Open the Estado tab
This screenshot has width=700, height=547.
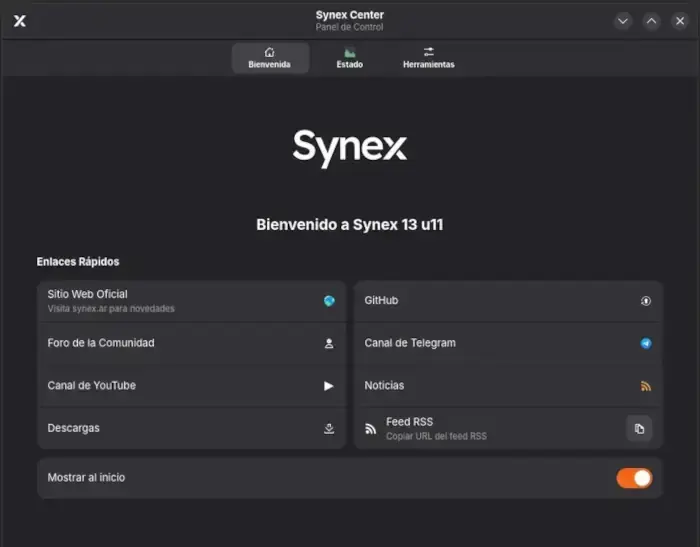pyautogui.click(x=350, y=58)
